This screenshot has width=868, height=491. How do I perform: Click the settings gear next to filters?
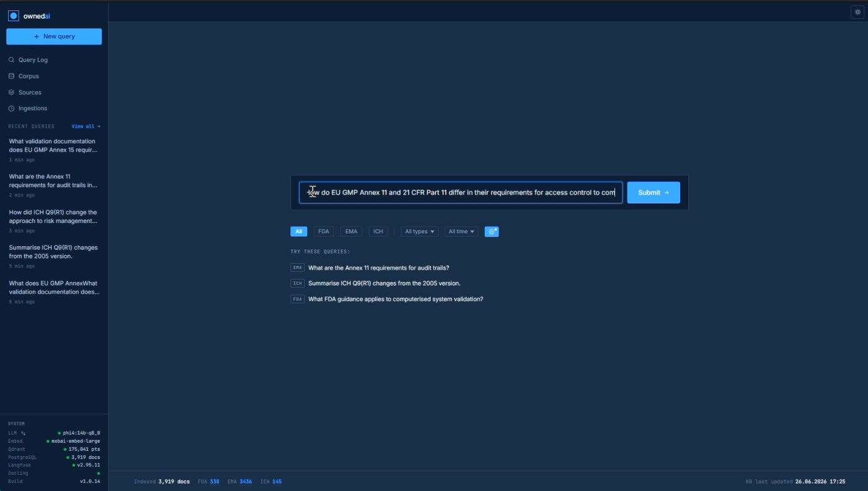click(492, 231)
